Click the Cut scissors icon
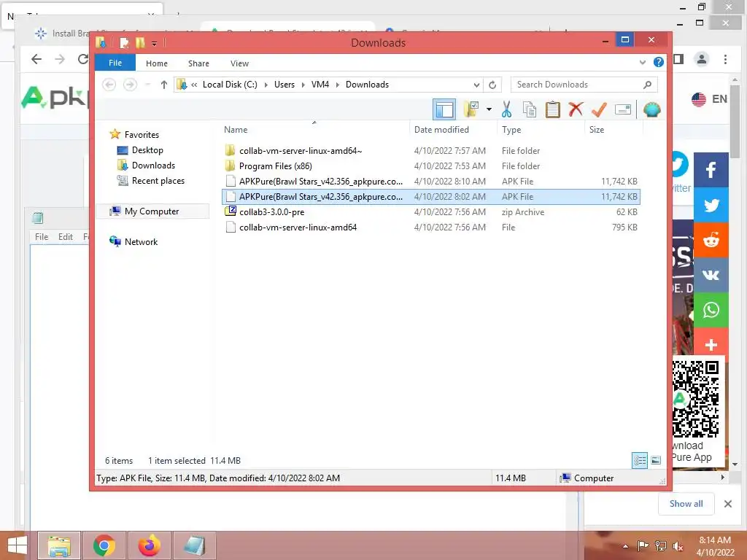The height and width of the screenshot is (560, 747). (x=506, y=109)
